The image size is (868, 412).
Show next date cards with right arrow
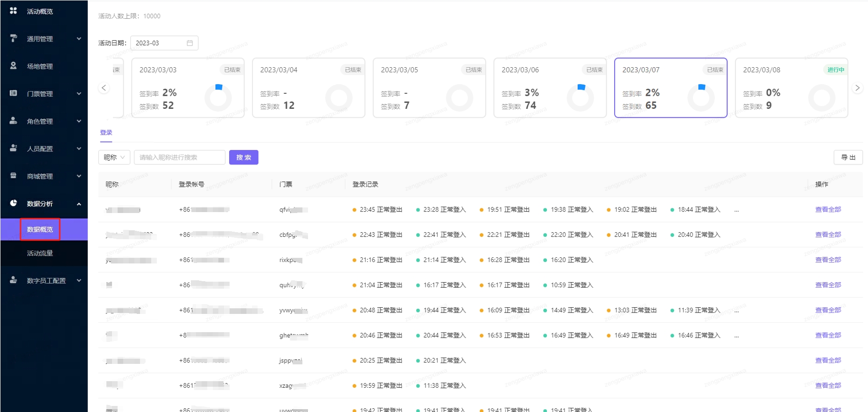click(857, 88)
